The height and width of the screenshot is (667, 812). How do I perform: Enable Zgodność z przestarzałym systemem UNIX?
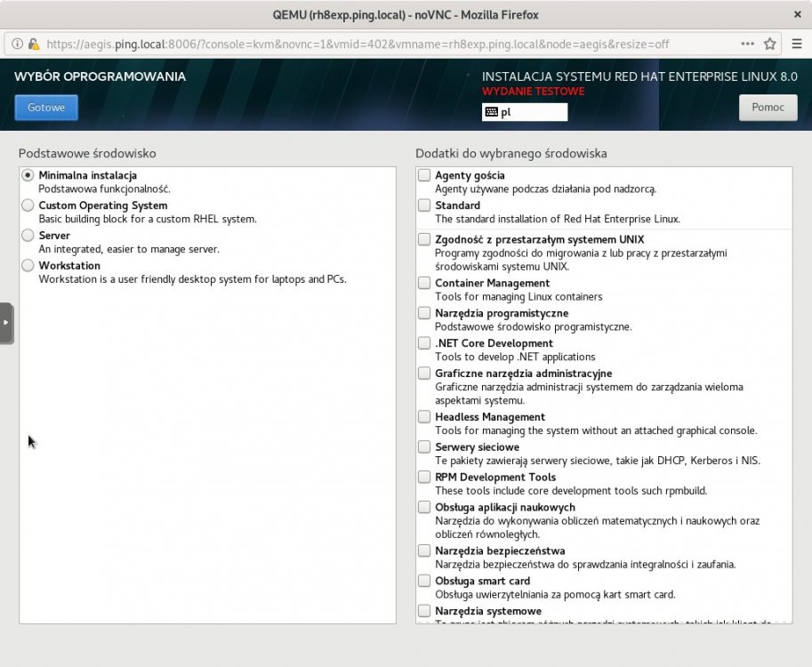coord(424,239)
